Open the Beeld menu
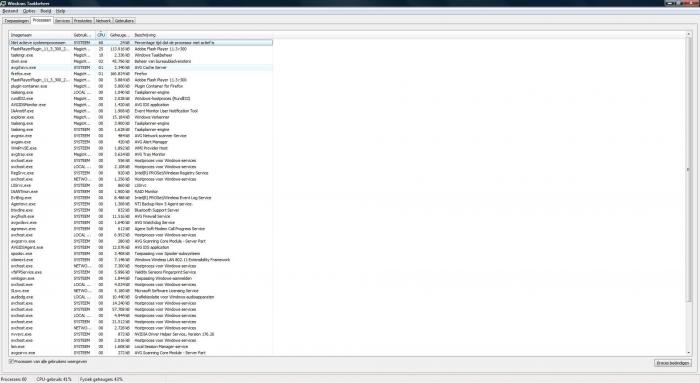Screen dimensions: 700x383 [x=46, y=11]
